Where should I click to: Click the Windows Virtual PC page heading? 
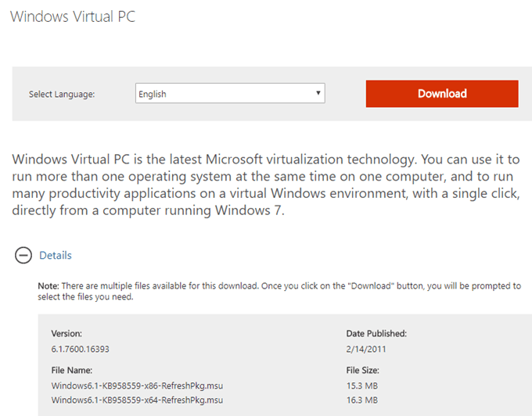tap(73, 16)
